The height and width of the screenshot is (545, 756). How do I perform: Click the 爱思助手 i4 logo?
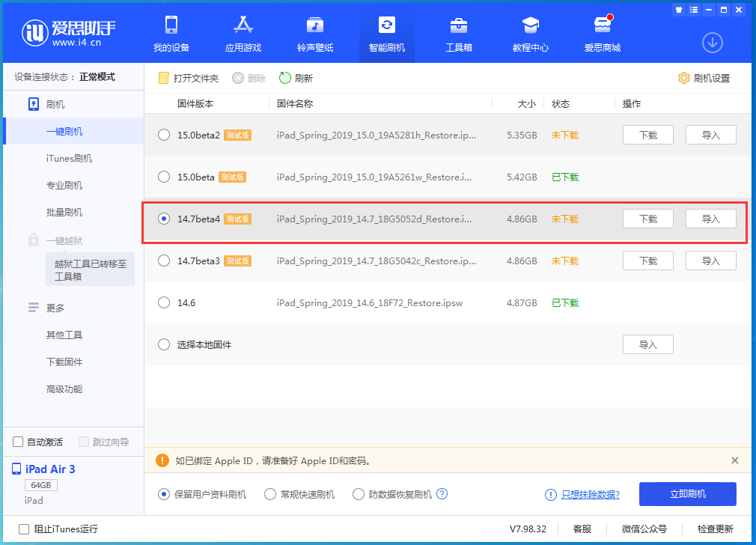68,33
